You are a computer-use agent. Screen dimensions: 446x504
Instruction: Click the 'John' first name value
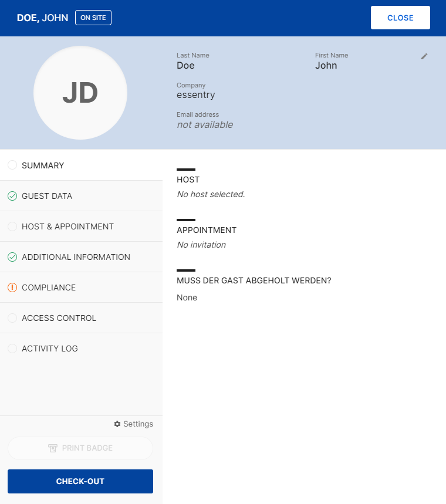coord(326,66)
